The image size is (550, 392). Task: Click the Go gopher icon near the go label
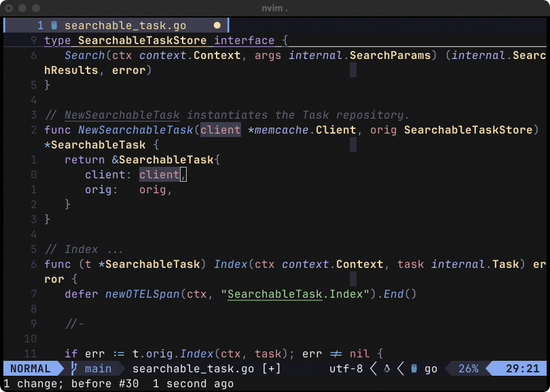click(x=414, y=369)
